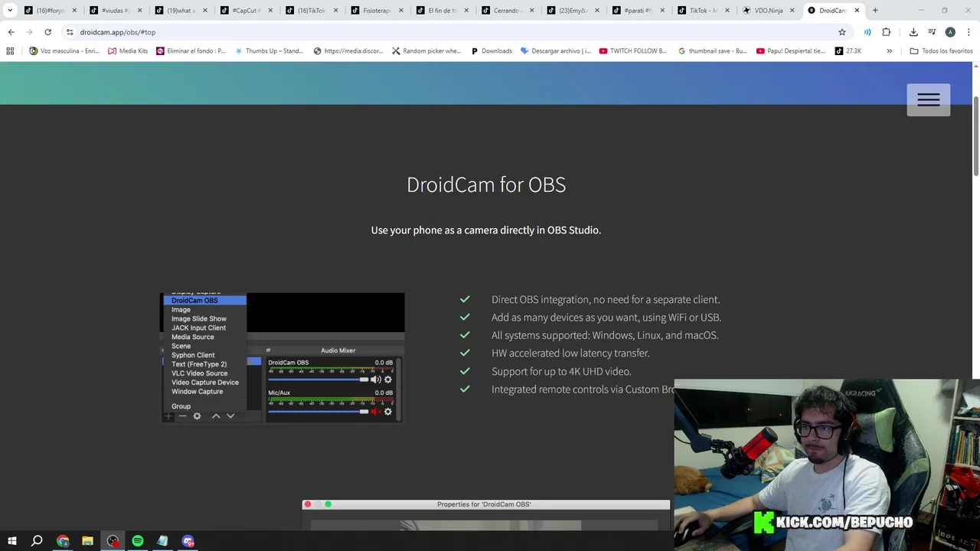Open the 'Downloads' bookmark
980x551 pixels.
[x=491, y=51]
